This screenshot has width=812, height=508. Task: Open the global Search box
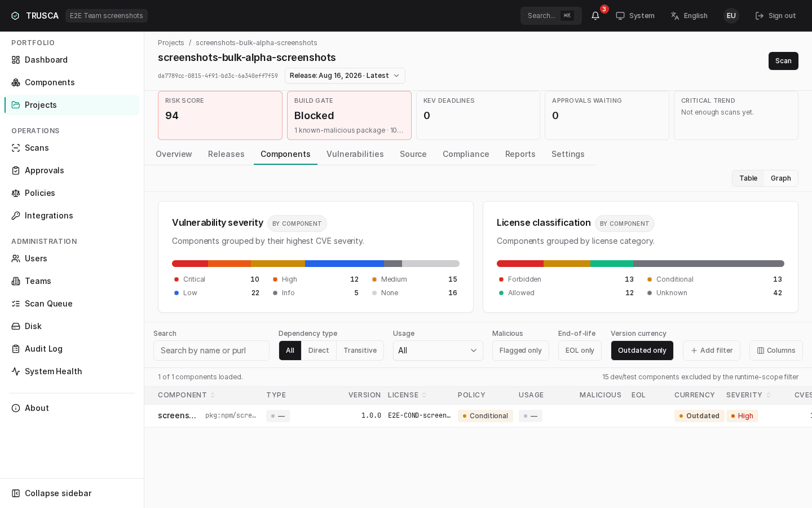pos(551,16)
